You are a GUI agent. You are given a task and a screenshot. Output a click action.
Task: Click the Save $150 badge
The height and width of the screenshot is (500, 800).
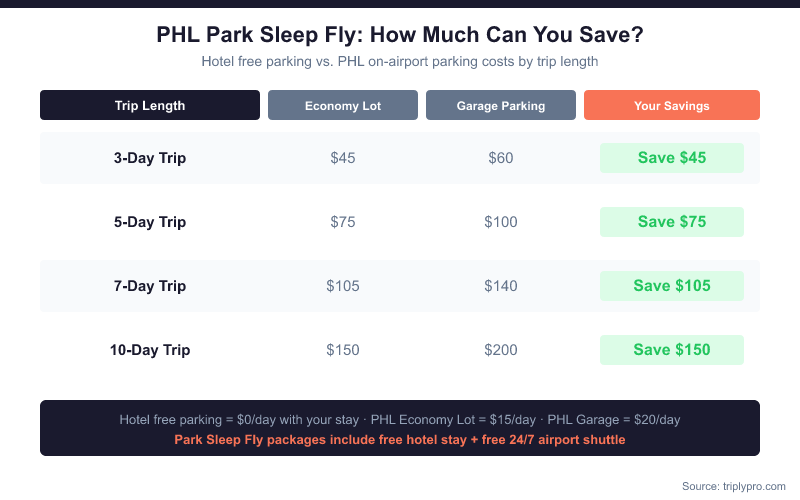[x=672, y=350]
